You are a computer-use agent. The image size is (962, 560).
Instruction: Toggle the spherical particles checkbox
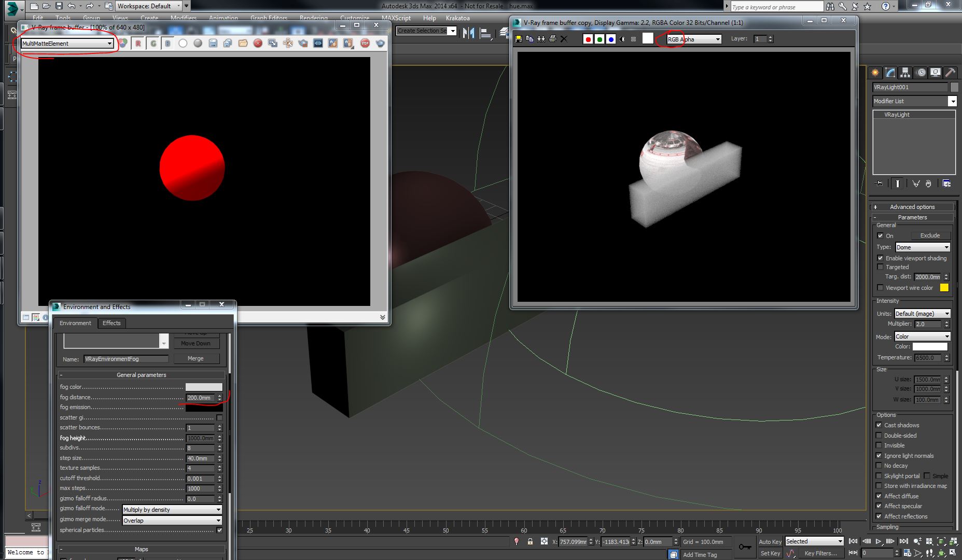219,530
